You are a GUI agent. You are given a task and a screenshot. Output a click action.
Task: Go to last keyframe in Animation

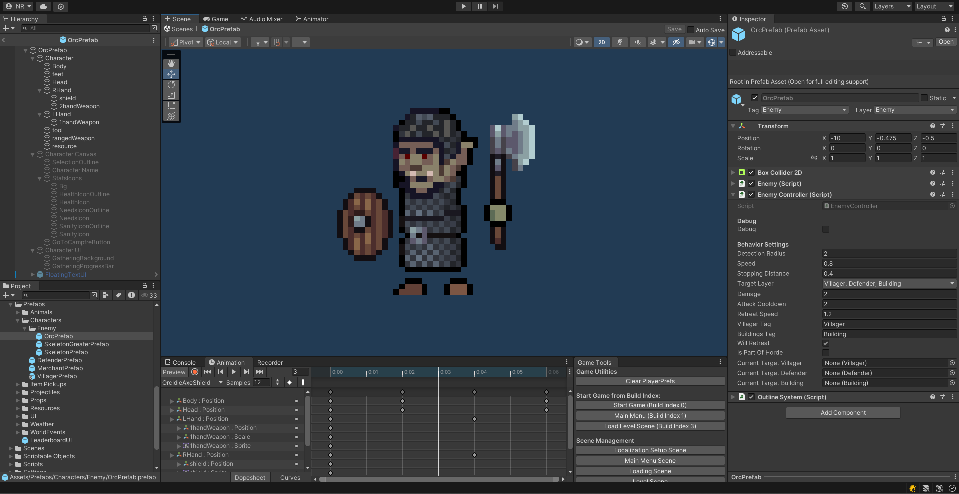(259, 372)
